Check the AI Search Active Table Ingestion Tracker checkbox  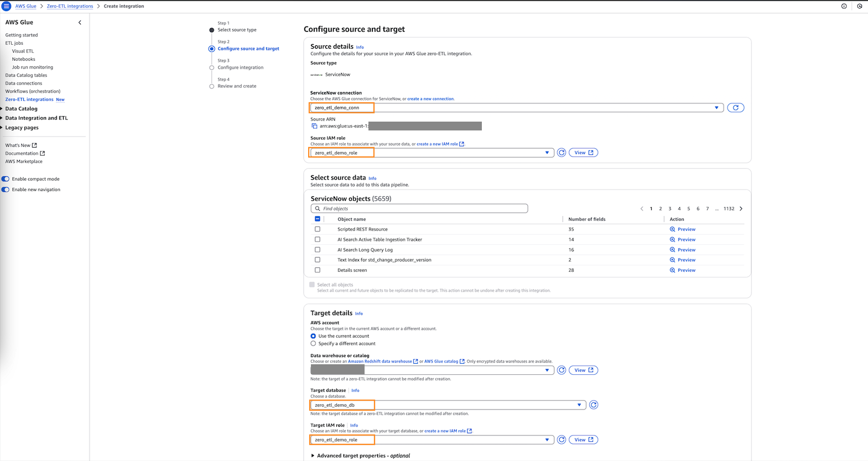[x=318, y=239]
